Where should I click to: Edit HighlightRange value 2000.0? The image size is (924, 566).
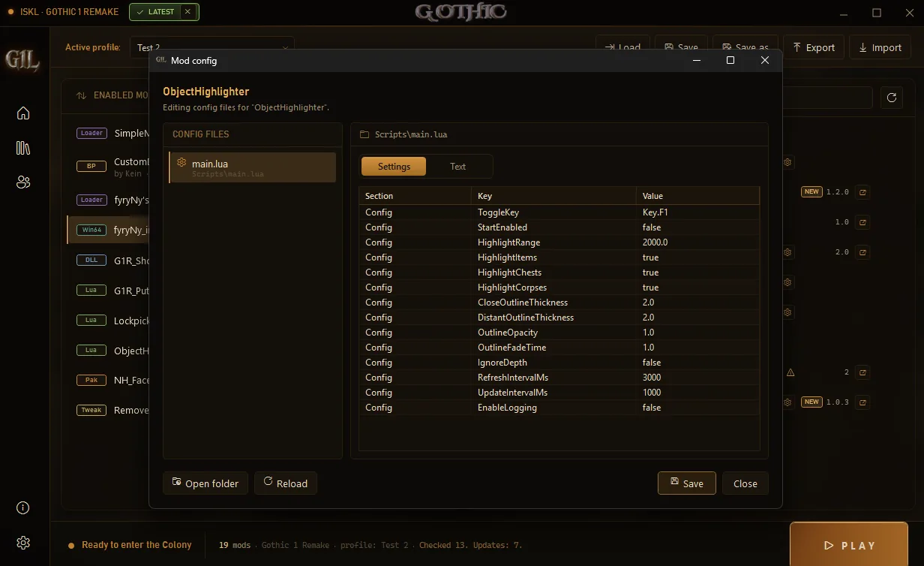697,242
